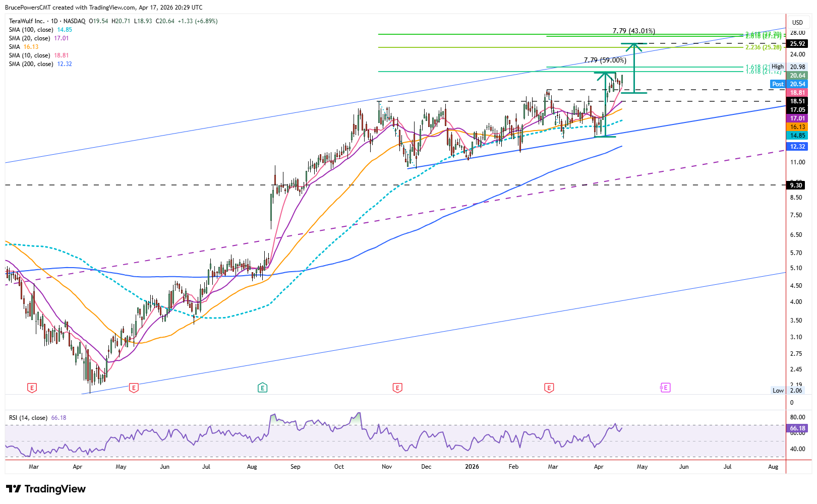This screenshot has height=504, width=817.
Task: Click the SMA (20, close) legend entry
Action: point(39,38)
